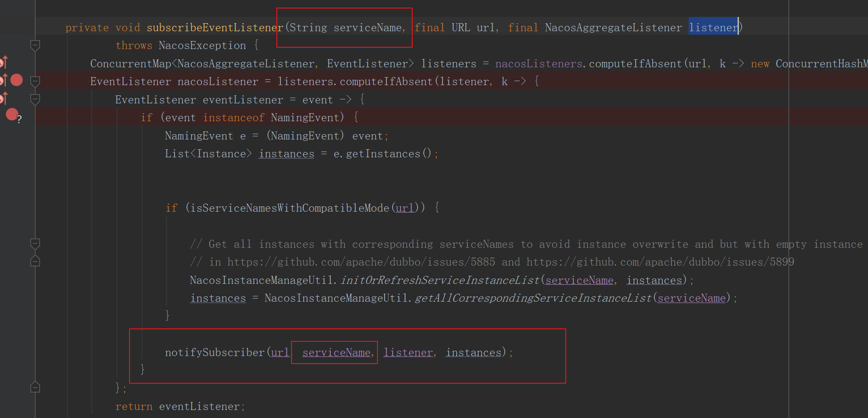Click 'instances' in the List<Instance> declaration
The width and height of the screenshot is (868, 418).
[x=287, y=154]
